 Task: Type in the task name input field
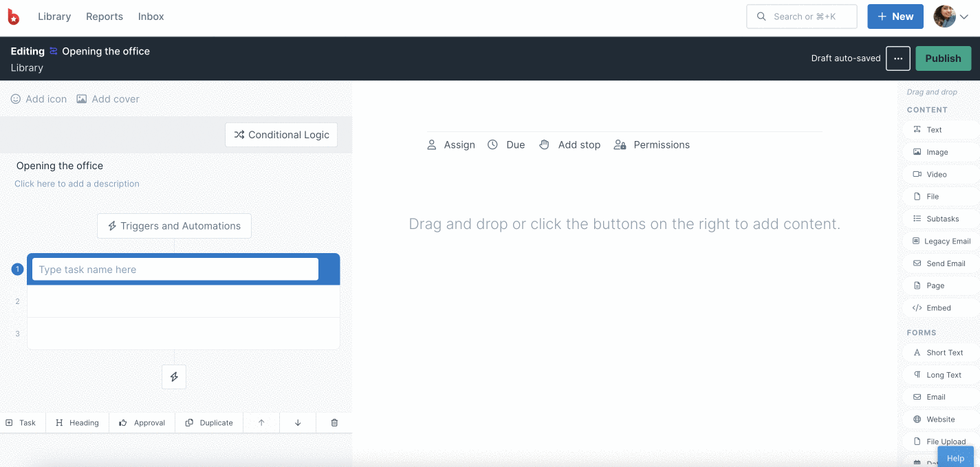coord(174,270)
